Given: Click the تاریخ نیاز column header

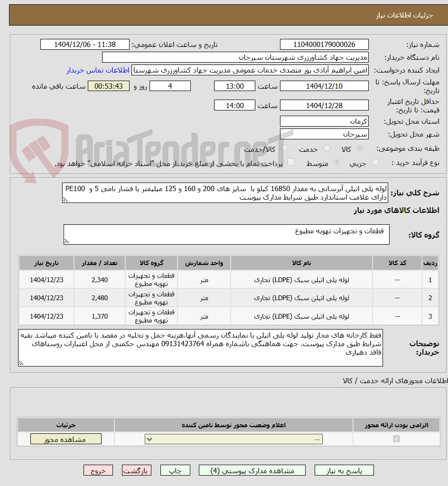Looking at the screenshot, I should (47, 263).
